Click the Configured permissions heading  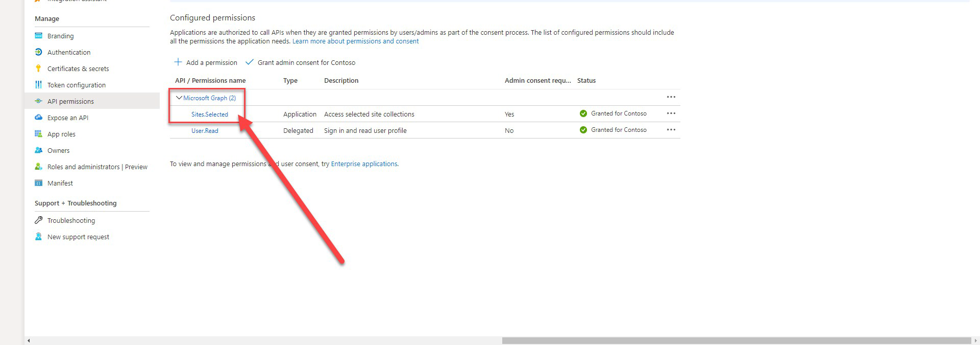coord(212,18)
